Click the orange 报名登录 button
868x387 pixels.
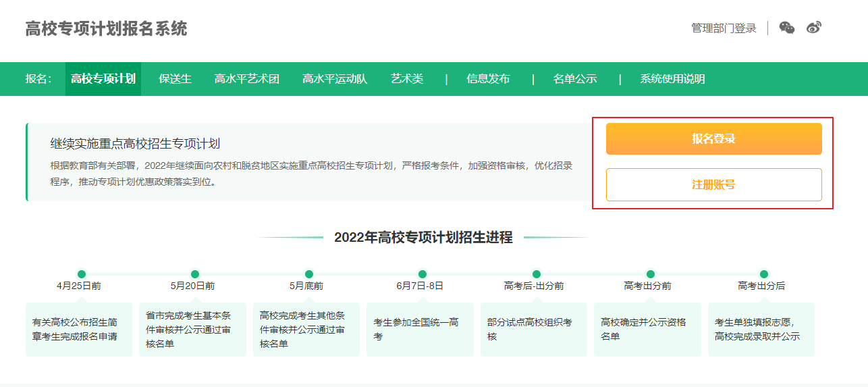click(713, 138)
